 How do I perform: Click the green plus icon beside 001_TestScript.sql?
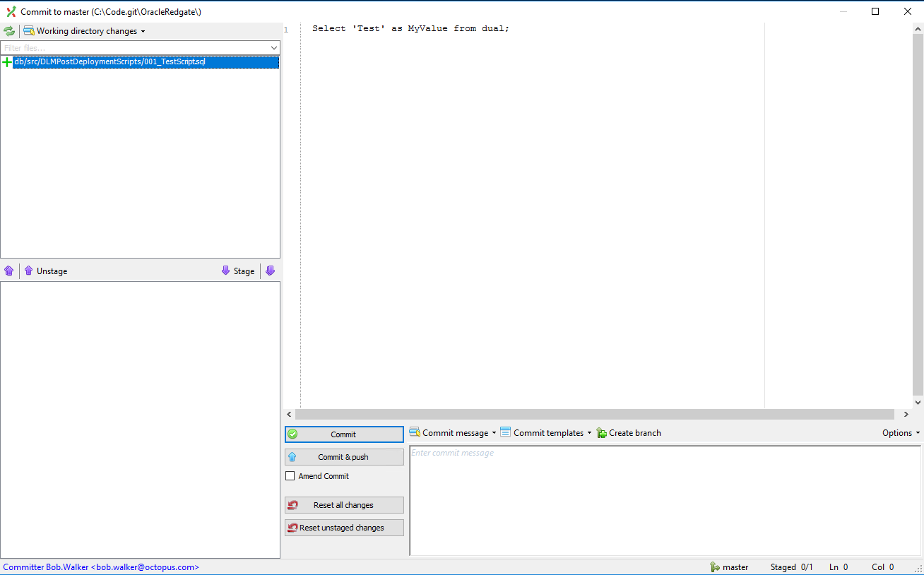7,62
